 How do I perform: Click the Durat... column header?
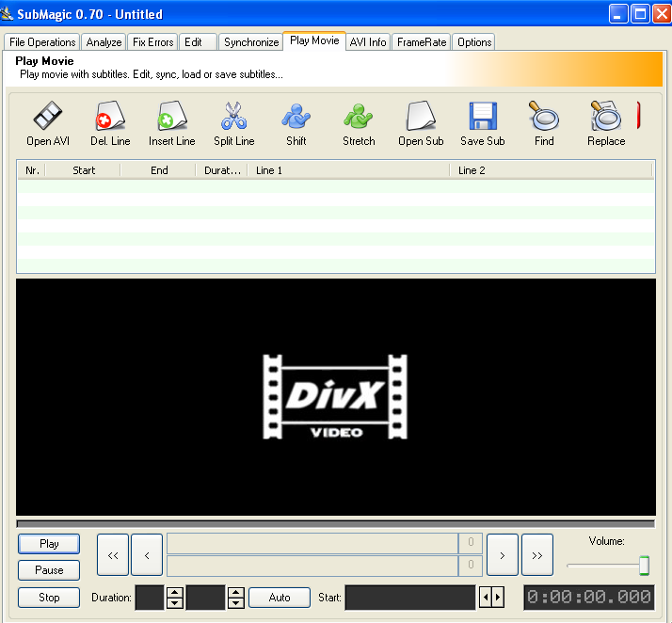222,170
